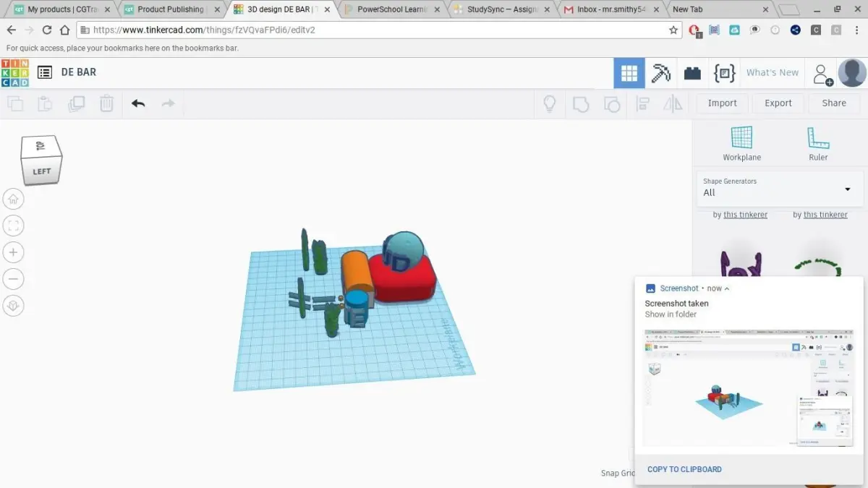Image resolution: width=868 pixels, height=488 pixels.
Task: Zoom out with the minus button
Action: pyautogui.click(x=13, y=279)
